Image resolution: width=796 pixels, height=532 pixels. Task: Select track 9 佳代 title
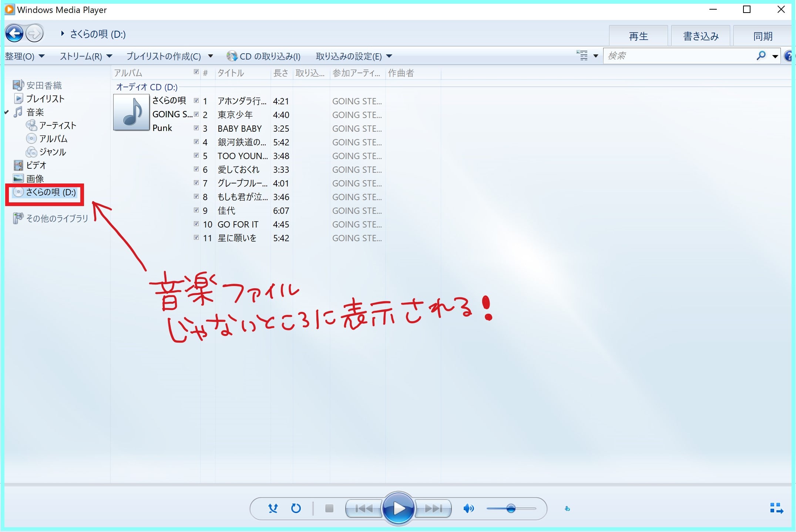tap(226, 211)
